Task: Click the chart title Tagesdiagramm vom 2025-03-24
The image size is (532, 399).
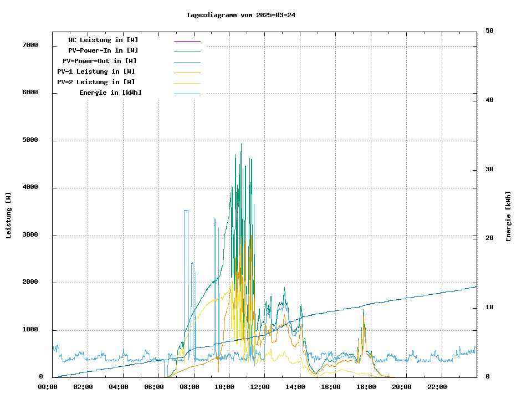Action: click(241, 15)
